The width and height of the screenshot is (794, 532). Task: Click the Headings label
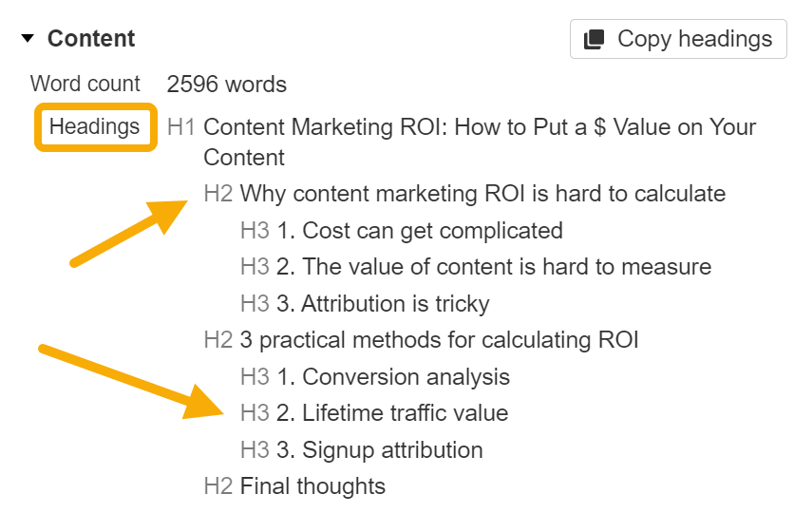(94, 126)
